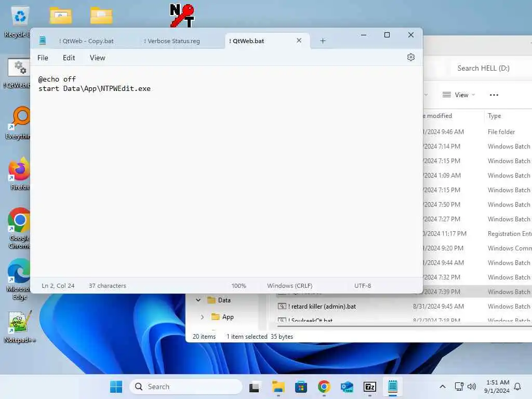
Task: Click the Ln 2, Col 24 status indicator
Action: pos(58,286)
